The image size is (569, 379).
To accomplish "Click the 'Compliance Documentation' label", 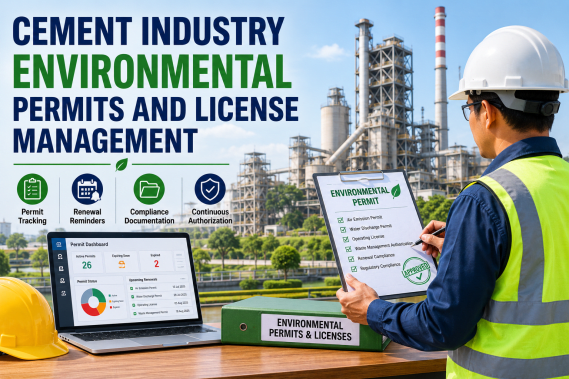I will click(149, 216).
